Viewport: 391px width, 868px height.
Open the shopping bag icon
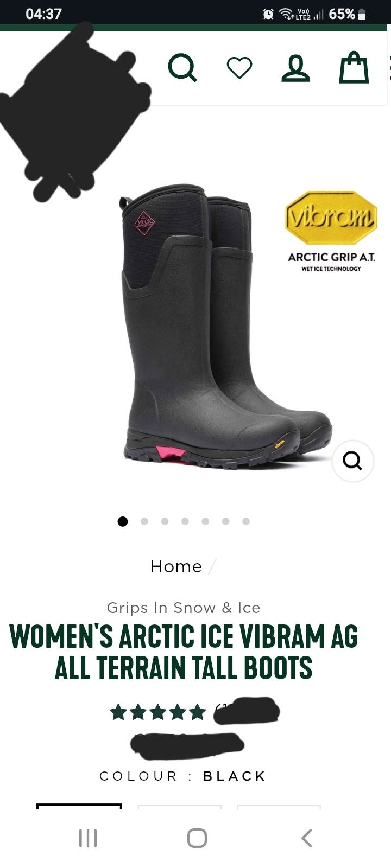(x=354, y=67)
